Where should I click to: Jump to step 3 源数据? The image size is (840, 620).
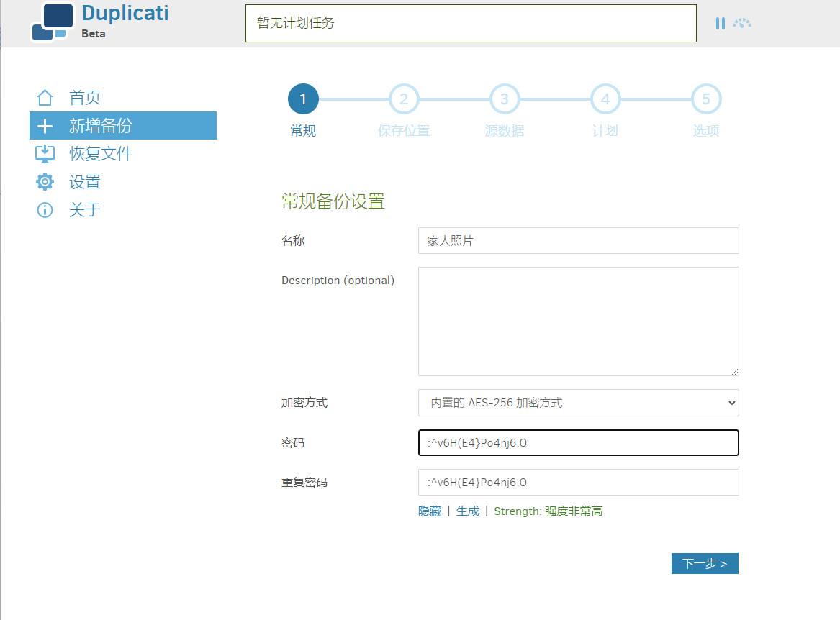click(504, 100)
